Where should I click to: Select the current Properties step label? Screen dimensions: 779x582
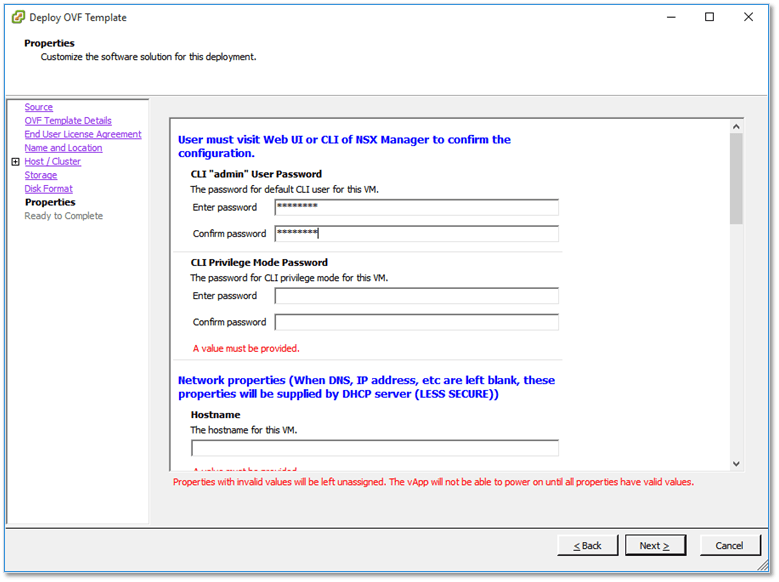point(50,202)
